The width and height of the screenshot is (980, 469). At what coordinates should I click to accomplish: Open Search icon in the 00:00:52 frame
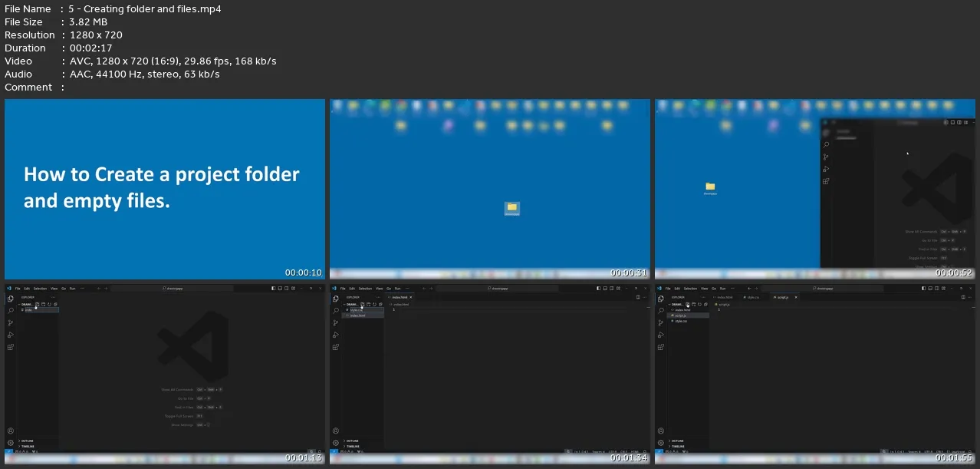[826, 145]
